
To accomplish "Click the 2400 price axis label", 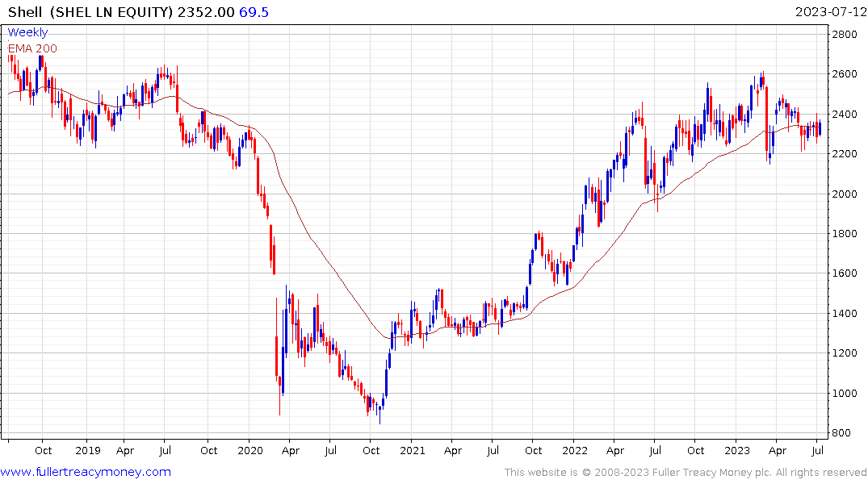I will (x=845, y=114).
